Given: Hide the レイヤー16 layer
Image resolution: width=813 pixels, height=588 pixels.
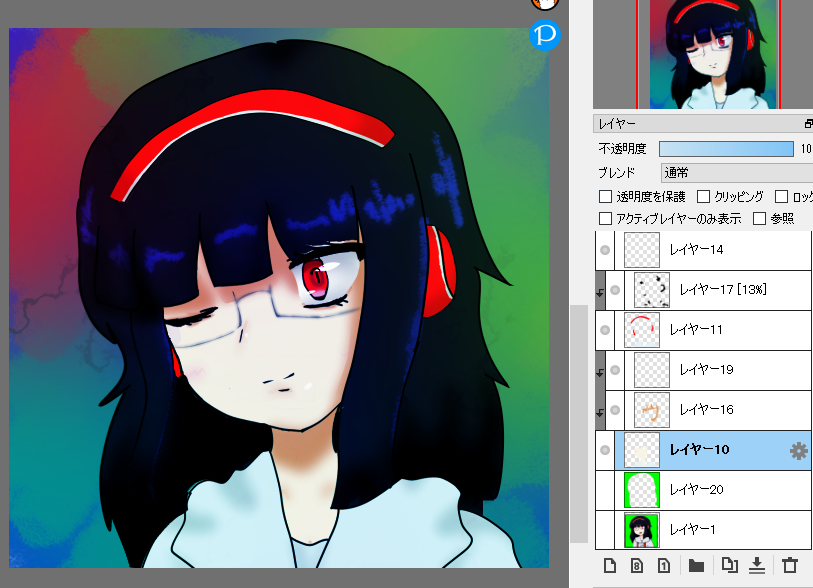Looking at the screenshot, I should 615,410.
